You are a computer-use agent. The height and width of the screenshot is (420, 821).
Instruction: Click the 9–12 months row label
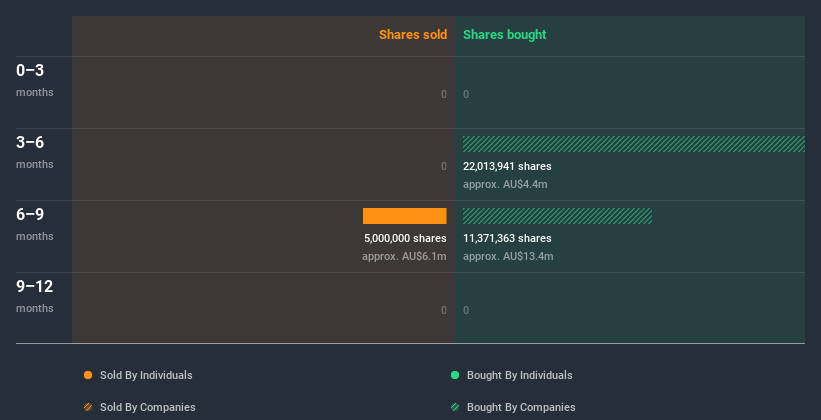pos(35,296)
